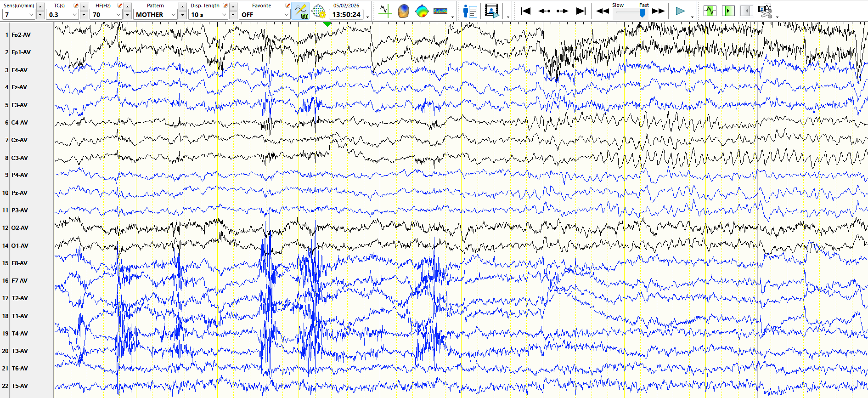Screen dimensions: 868x398
Task: Edit the Favorite setting pencil icon
Action: coord(287,6)
